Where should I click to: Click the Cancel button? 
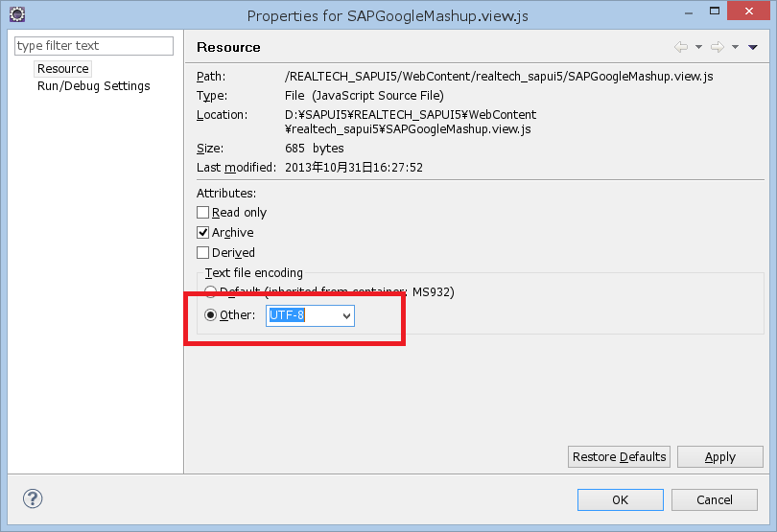(715, 499)
